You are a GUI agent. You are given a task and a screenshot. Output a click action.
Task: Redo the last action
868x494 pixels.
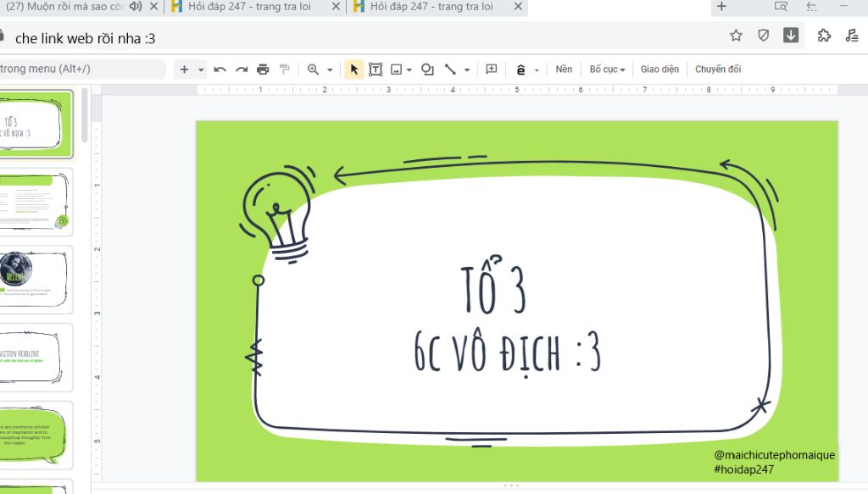point(242,69)
